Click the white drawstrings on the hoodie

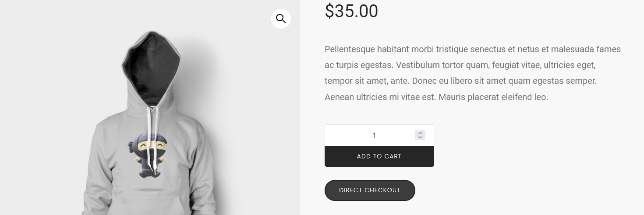152,132
